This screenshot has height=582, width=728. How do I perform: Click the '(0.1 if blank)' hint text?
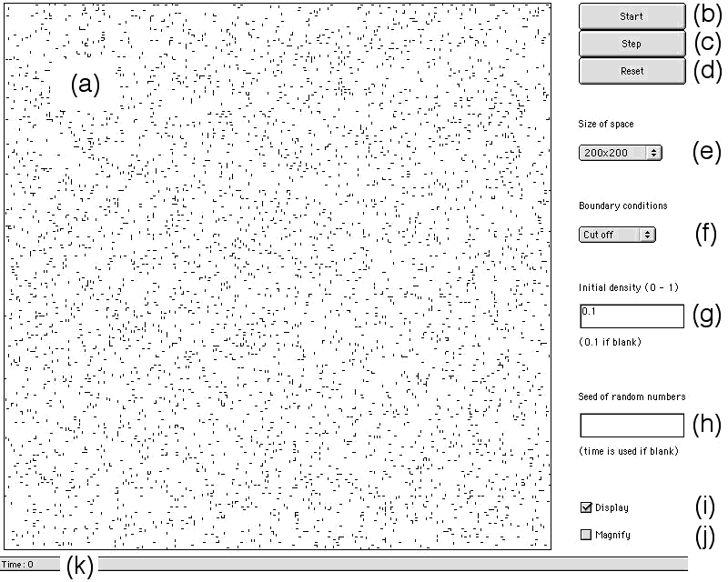[x=610, y=342]
